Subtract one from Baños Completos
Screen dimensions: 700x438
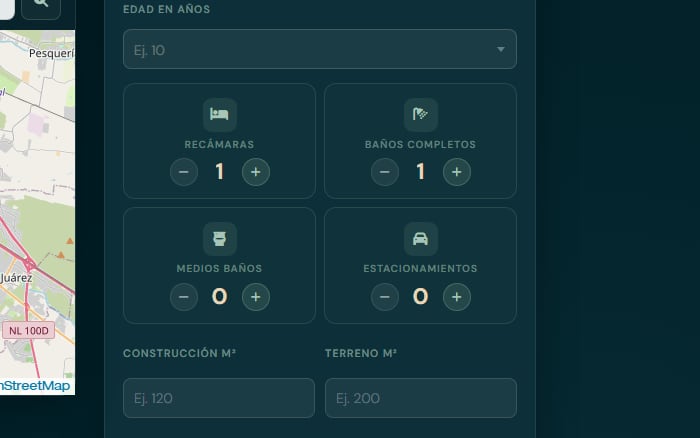(x=385, y=172)
